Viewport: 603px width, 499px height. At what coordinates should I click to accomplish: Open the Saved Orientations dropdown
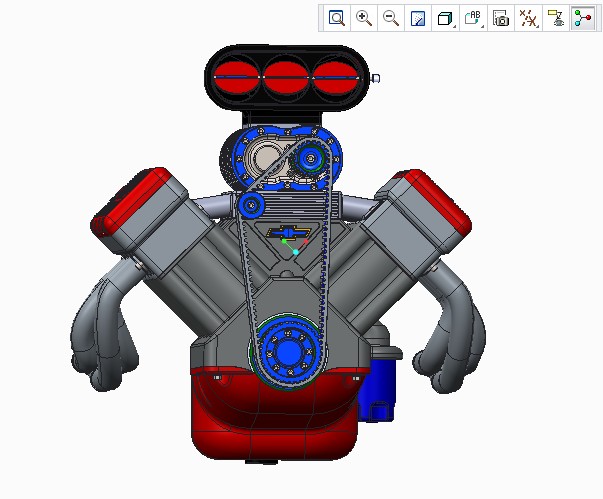tap(473, 18)
